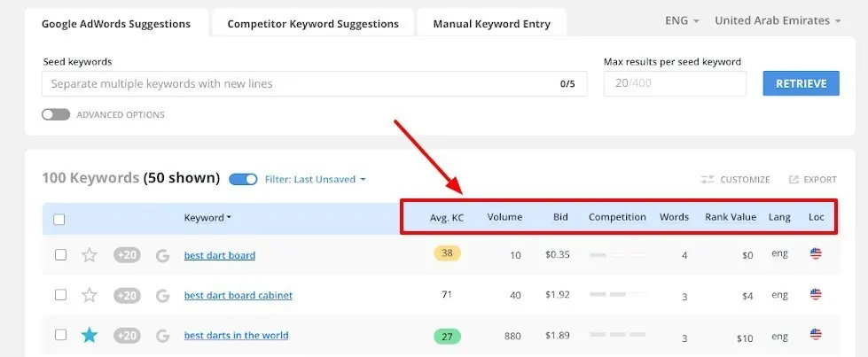This screenshot has height=357, width=868.
Task: Expand the 'Filter: Last Unsaved' dropdown
Action: 316,179
